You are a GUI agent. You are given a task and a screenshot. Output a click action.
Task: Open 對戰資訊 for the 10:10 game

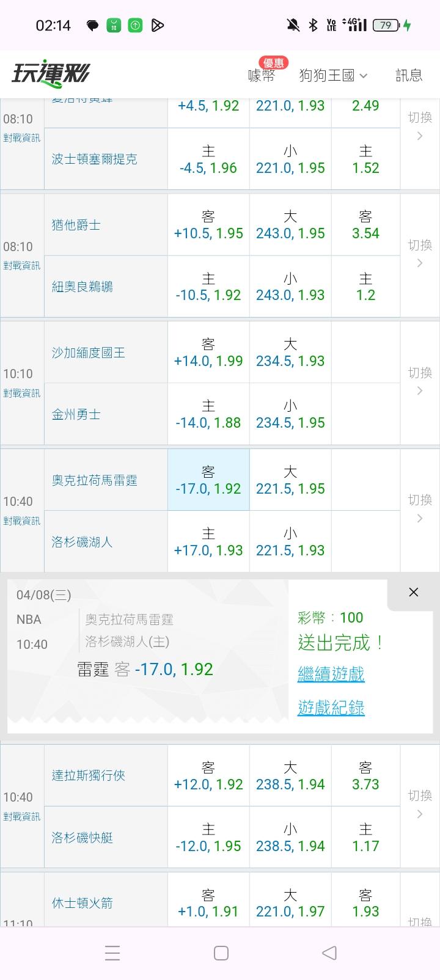click(x=22, y=393)
